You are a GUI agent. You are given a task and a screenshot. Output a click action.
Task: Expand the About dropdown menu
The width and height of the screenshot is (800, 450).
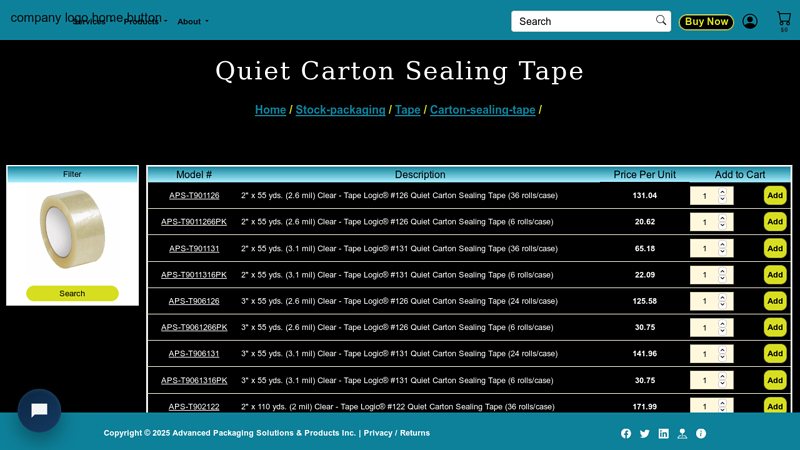tap(193, 21)
